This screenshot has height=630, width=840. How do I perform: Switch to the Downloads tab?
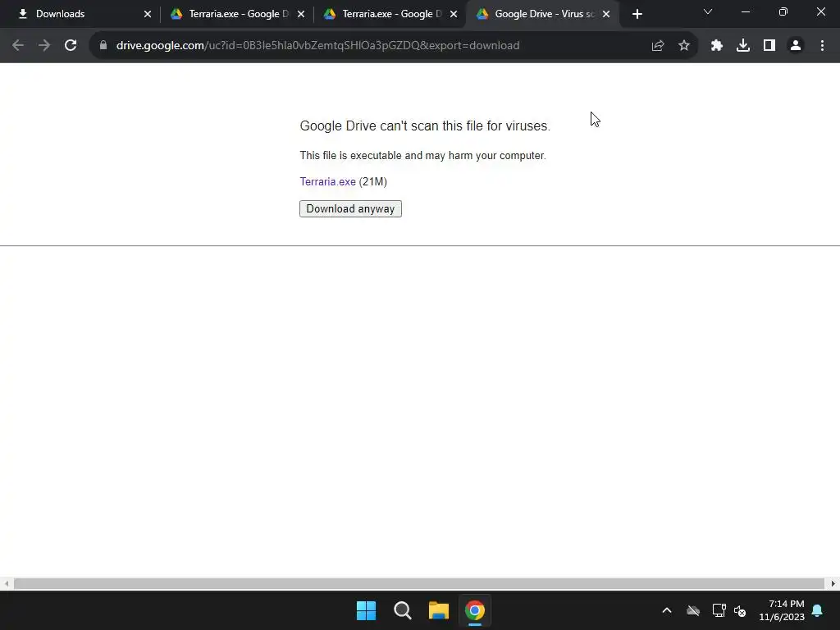[80, 14]
